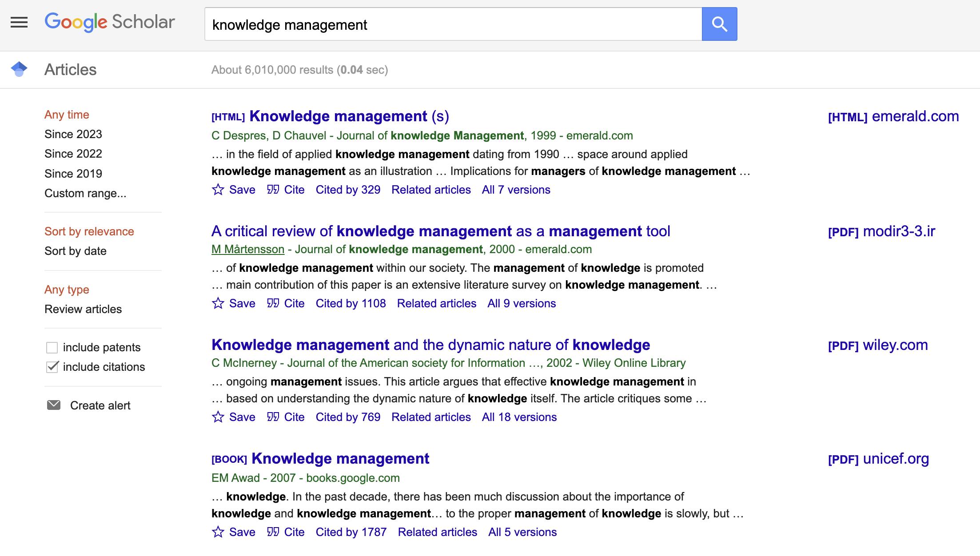Click the envelope icon for Create alert
Viewport: 980px width, 556px height.
[x=54, y=405]
